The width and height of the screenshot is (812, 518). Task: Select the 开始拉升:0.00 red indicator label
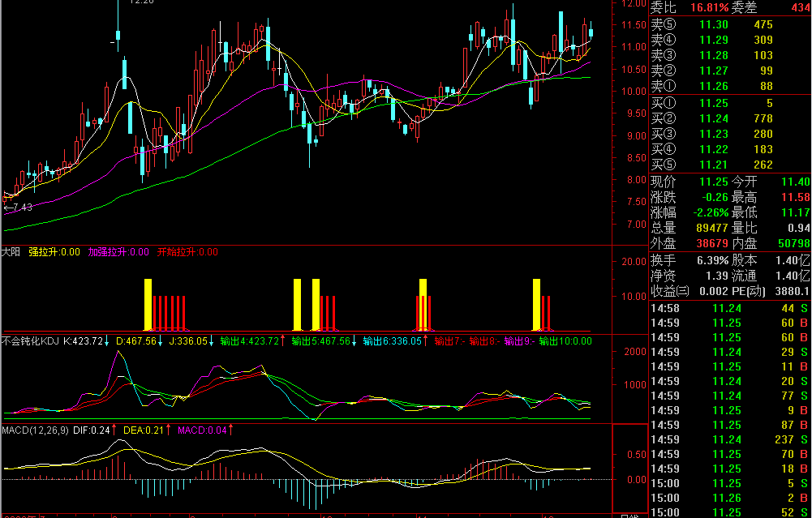(x=187, y=252)
